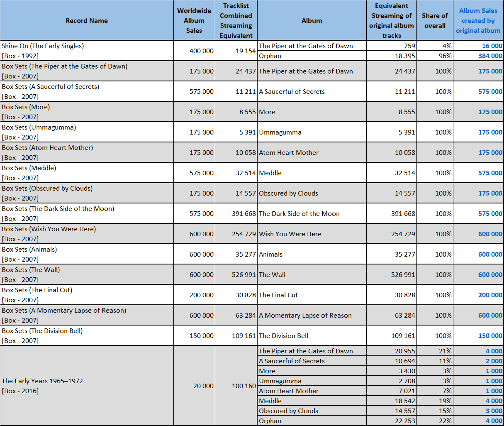Image resolution: width=504 pixels, height=426 pixels.
Task: Click the 'Box Sets (The Wall)' cell
Action: click(87, 274)
